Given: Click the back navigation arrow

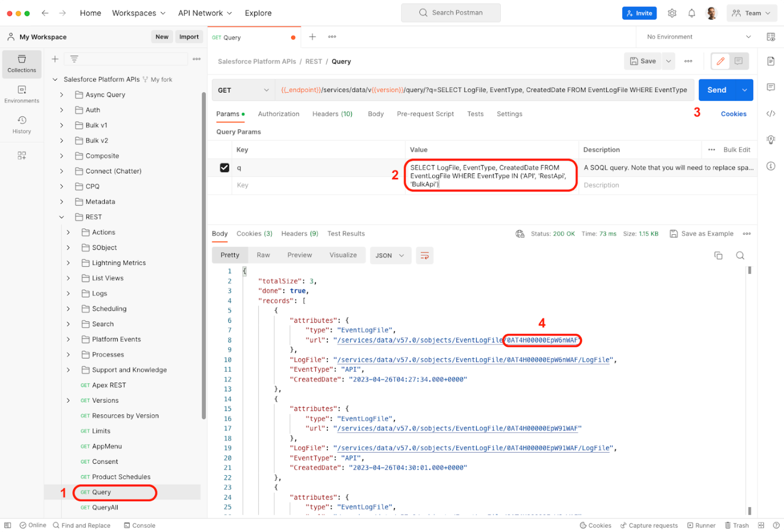Looking at the screenshot, I should point(45,13).
